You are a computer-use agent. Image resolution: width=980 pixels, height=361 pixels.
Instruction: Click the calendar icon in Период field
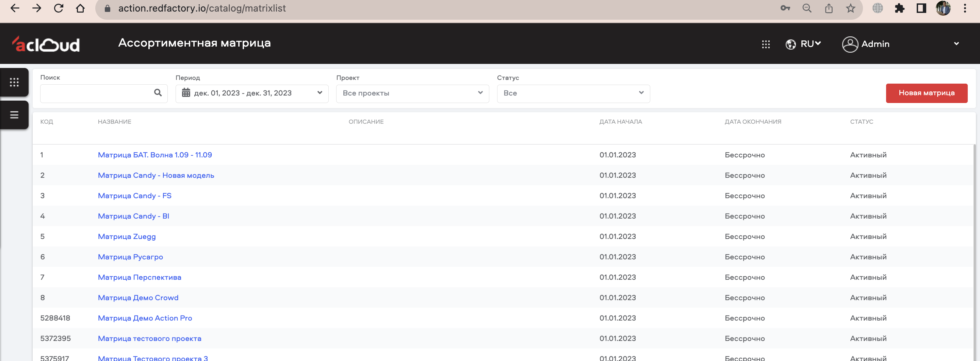click(186, 93)
